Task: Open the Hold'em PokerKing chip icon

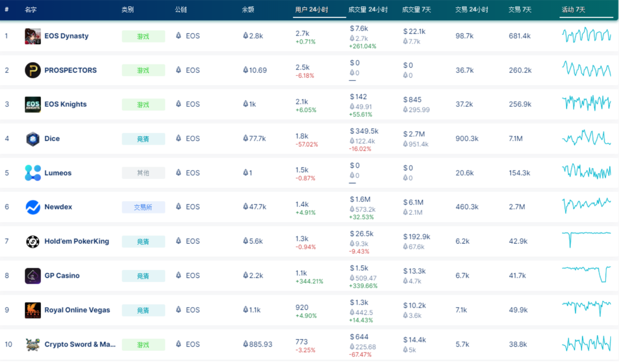Action: [33, 241]
